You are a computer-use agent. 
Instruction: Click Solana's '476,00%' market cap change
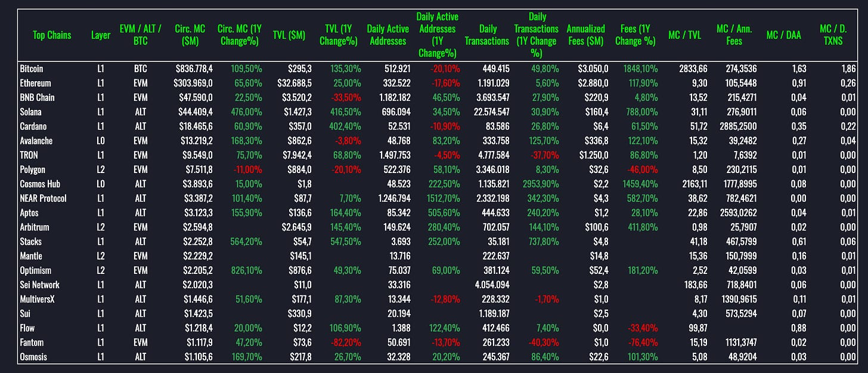[x=246, y=112]
